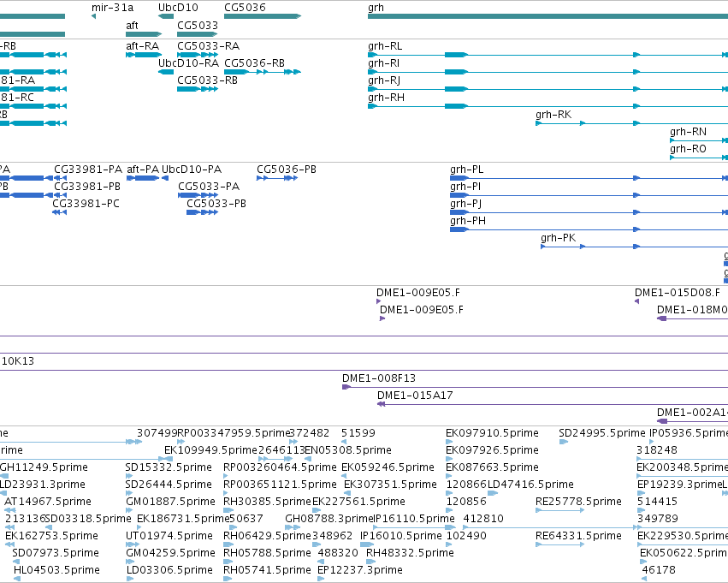Select the mir-31a gene label
The image size is (728, 583).
coord(112,8)
